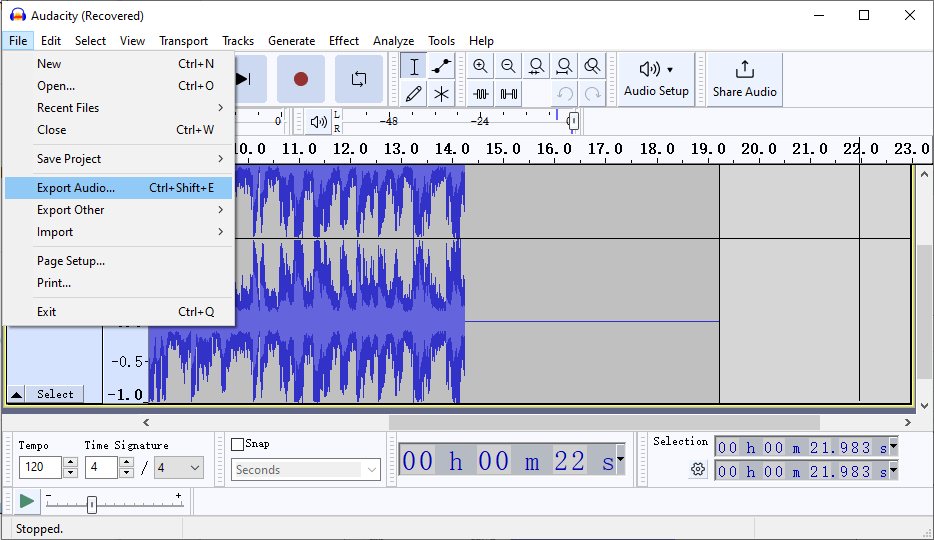This screenshot has width=934, height=540.
Task: Open the Analyze menu
Action: (x=393, y=40)
